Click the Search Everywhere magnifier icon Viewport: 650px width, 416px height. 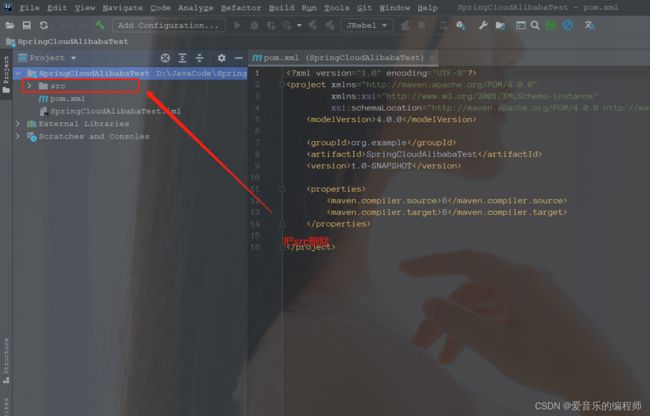(535, 25)
